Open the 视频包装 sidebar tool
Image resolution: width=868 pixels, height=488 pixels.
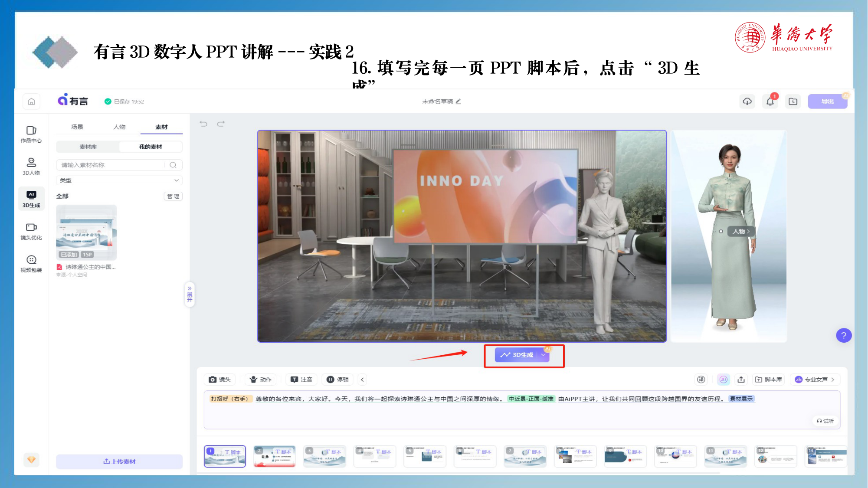coord(31,264)
